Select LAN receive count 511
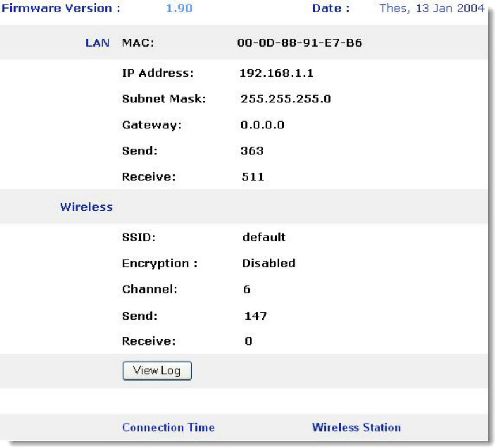The height and width of the screenshot is (448, 495). coord(253,177)
